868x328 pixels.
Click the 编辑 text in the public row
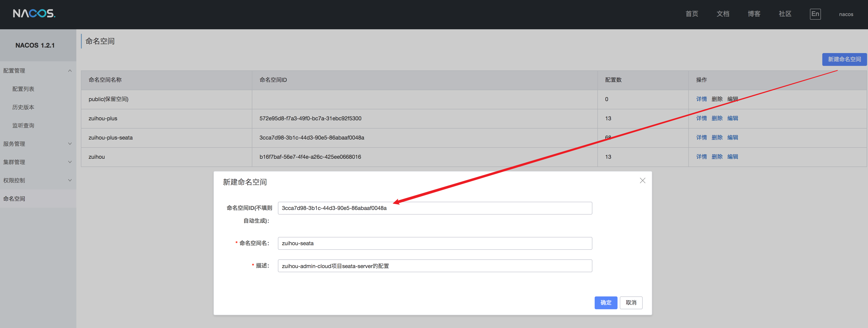[x=732, y=99]
